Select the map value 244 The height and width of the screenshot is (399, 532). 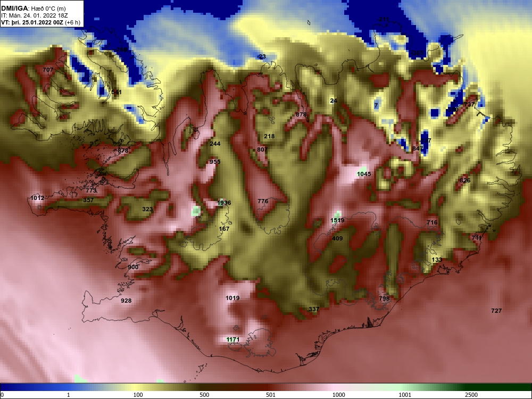coord(215,144)
